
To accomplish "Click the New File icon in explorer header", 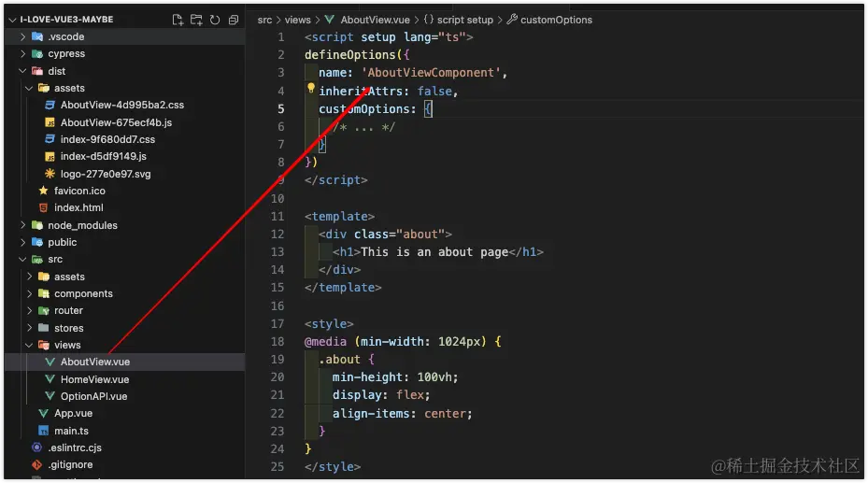I will [x=178, y=20].
